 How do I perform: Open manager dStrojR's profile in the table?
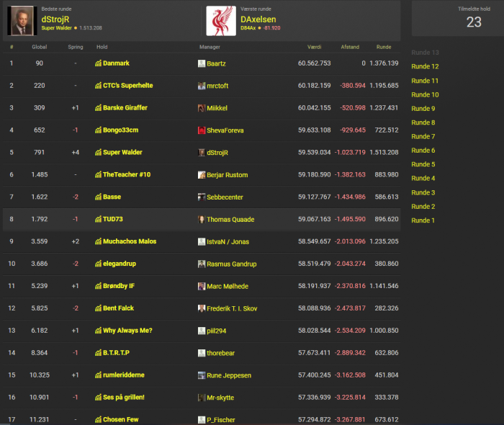tap(217, 153)
